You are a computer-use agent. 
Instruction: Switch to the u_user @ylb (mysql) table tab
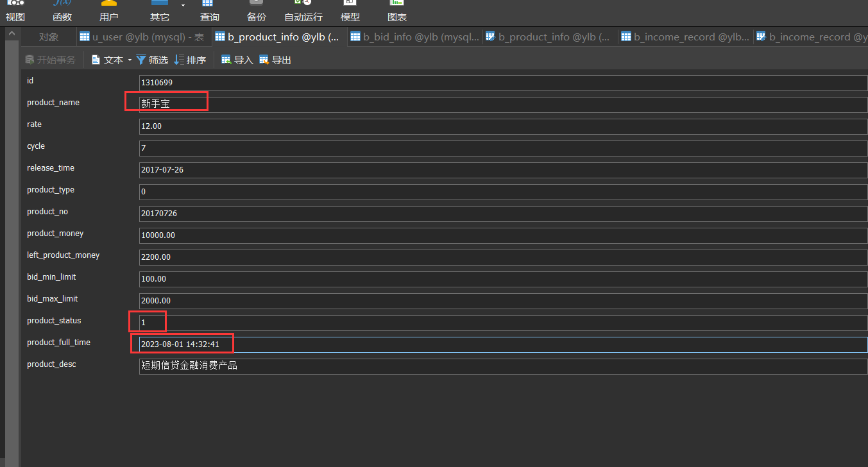(x=143, y=37)
